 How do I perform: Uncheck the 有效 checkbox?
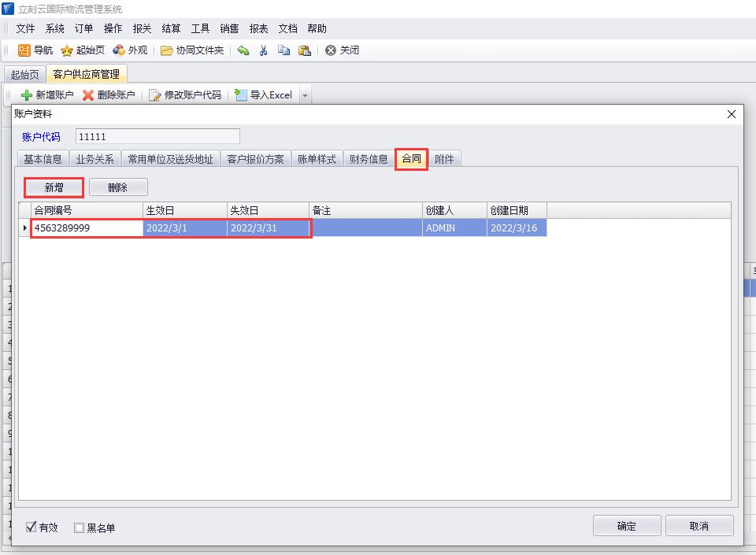coord(32,527)
